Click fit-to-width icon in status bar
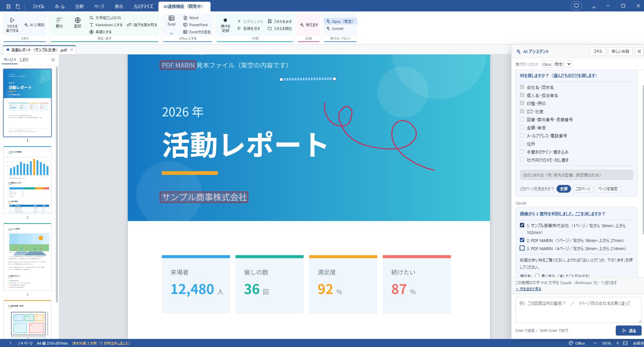Screen dimensions: 644x347 (625, 343)
